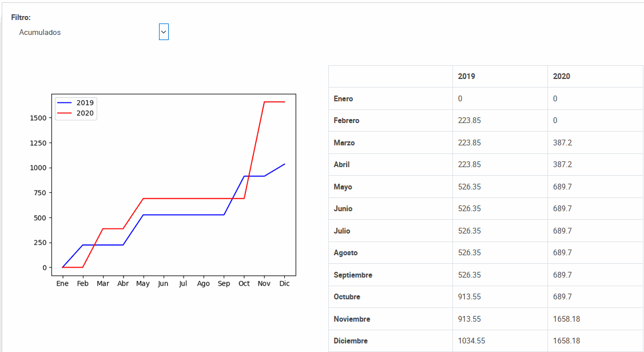Image resolution: width=644 pixels, height=352 pixels.
Task: Click the Acumulados filter selection text
Action: [40, 33]
